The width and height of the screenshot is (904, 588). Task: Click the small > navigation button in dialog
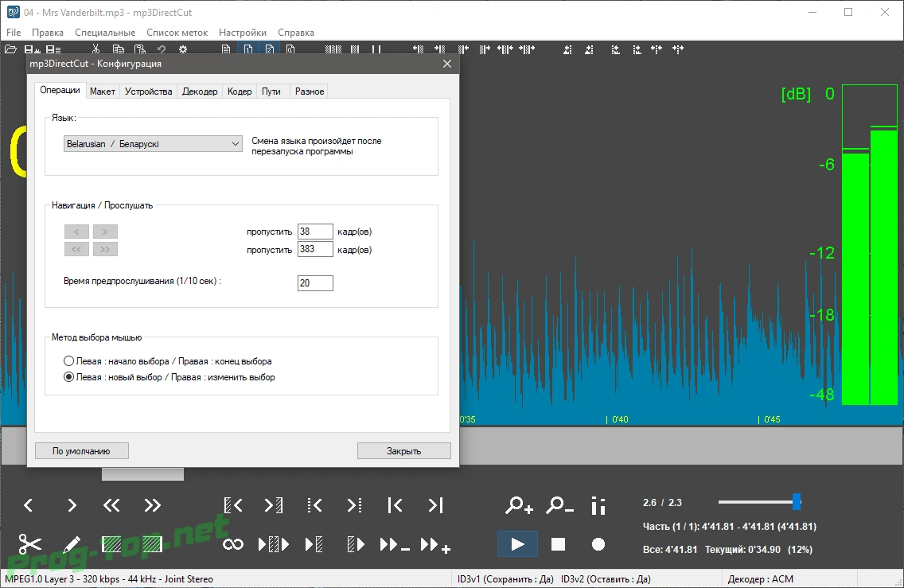coord(105,232)
